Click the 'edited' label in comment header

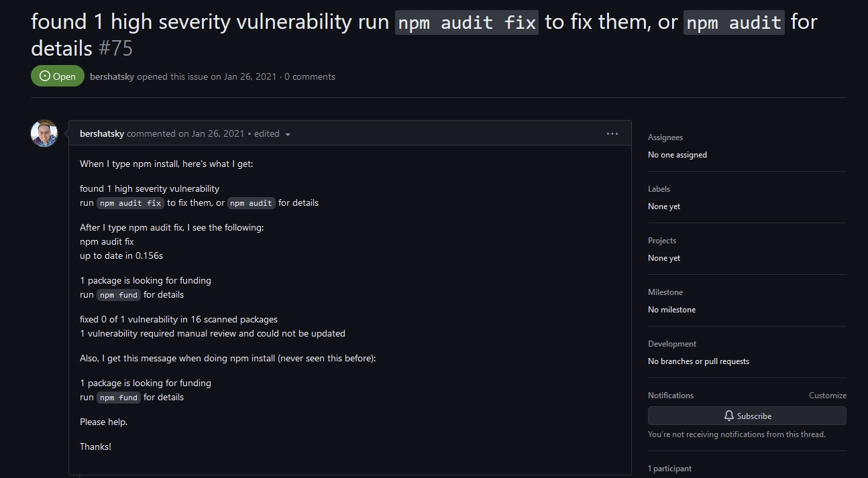click(266, 133)
